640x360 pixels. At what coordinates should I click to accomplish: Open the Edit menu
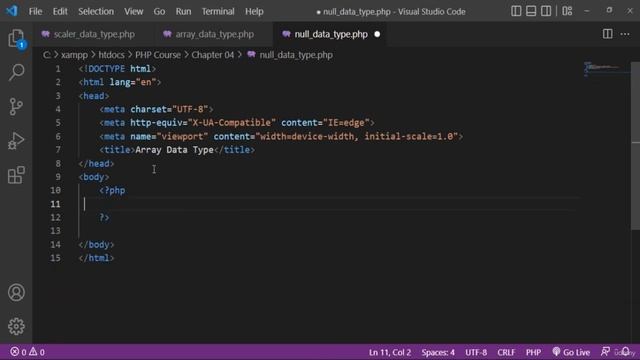pyautogui.click(x=60, y=11)
